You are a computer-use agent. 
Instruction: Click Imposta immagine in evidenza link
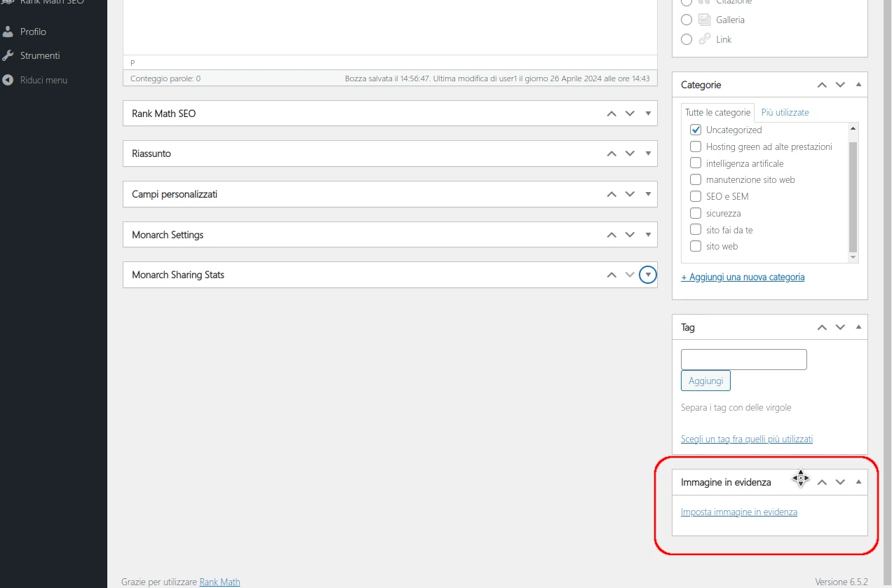(x=738, y=512)
